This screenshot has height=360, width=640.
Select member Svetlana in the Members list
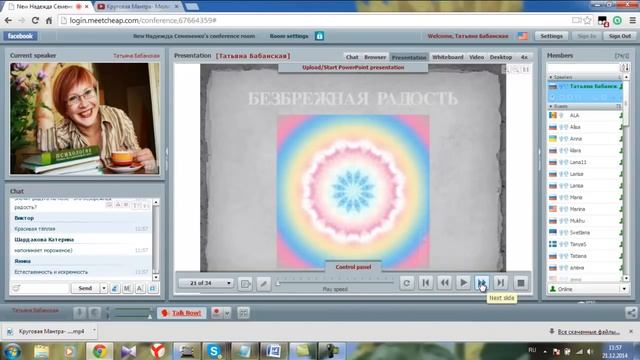(x=584, y=233)
